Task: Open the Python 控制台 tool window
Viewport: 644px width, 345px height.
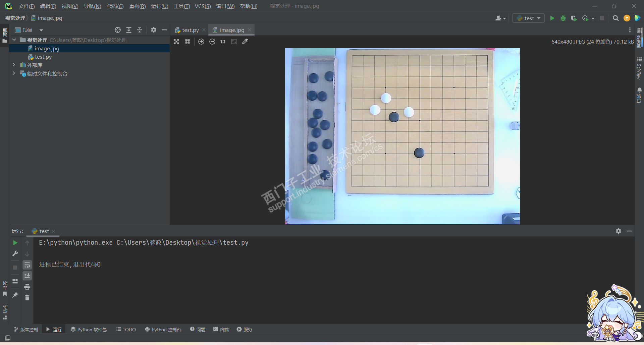Action: (163, 330)
